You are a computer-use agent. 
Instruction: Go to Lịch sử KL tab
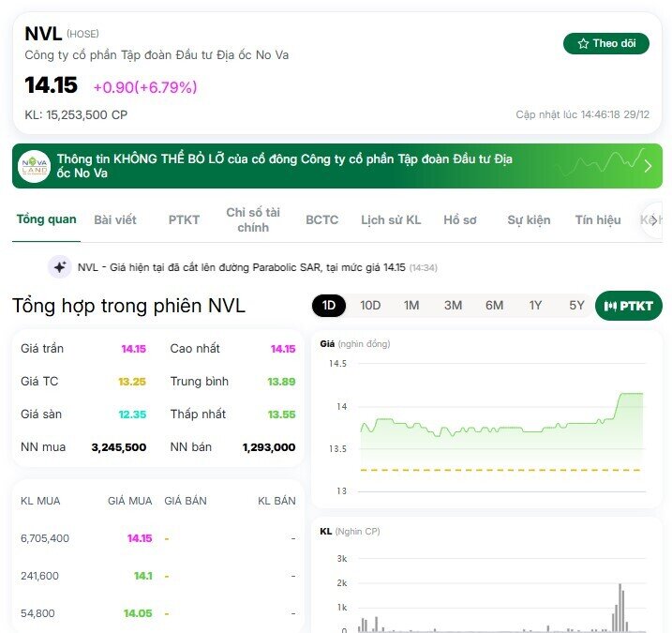(391, 219)
